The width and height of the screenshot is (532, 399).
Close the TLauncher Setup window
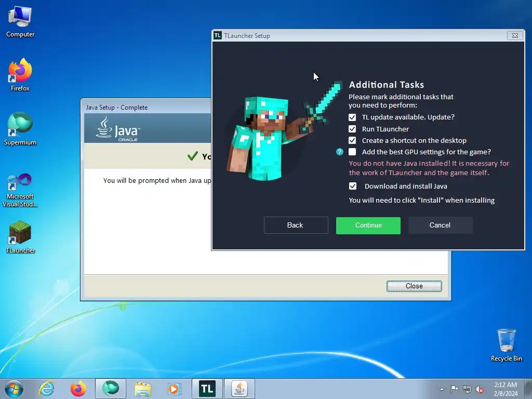(x=515, y=35)
